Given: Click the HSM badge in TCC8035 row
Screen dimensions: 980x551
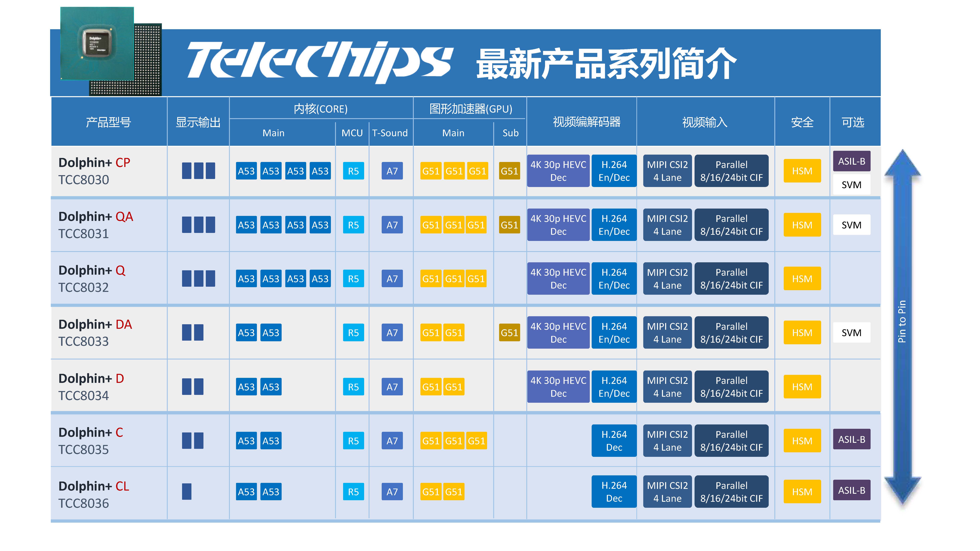Looking at the screenshot, I should pos(802,441).
